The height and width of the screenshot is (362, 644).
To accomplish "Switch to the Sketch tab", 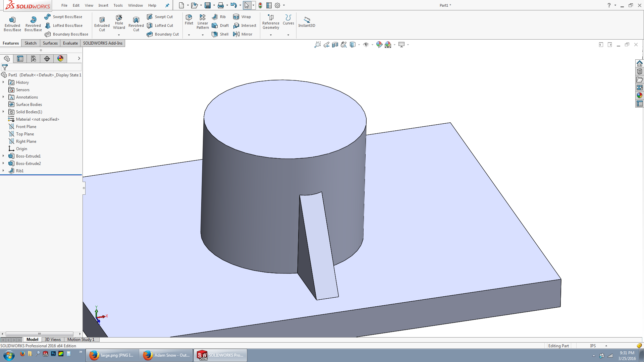I will pos(31,43).
